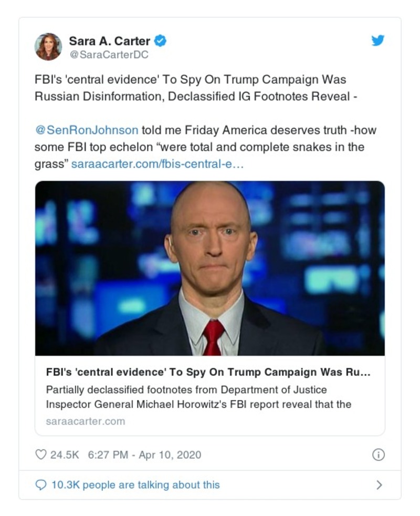
Task: Open '10.3K people are talking about this'
Action: click(135, 485)
